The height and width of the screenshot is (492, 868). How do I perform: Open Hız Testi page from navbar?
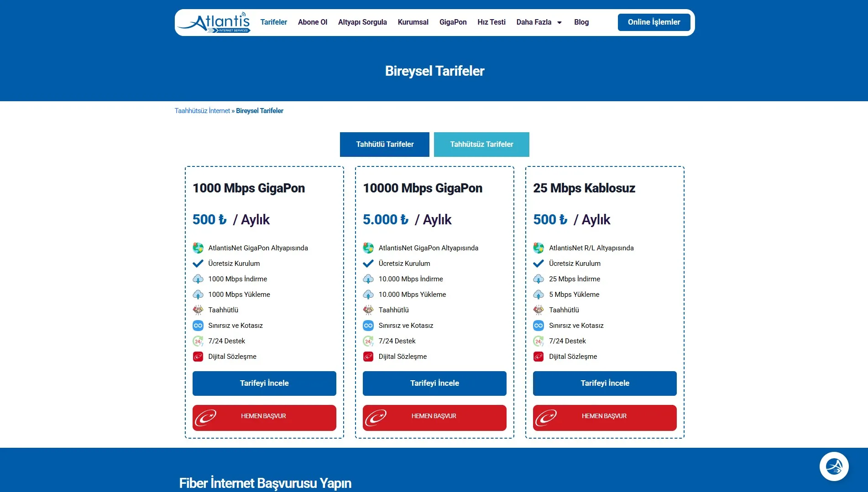(492, 22)
